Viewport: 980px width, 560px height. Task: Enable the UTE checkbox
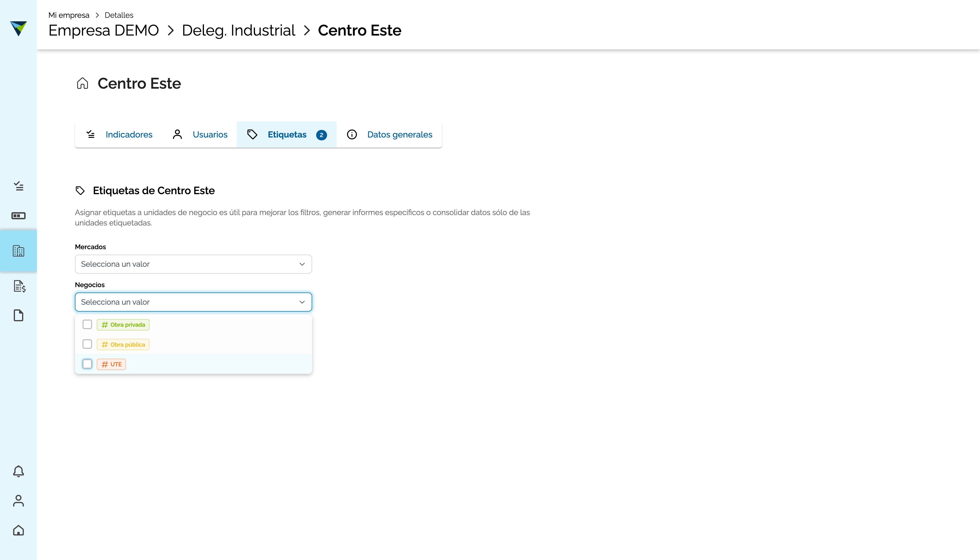click(87, 364)
